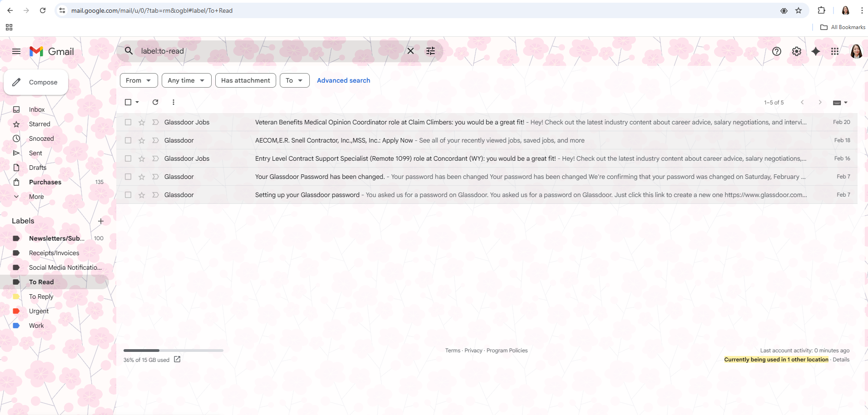Open Google apps grid
Image resolution: width=868 pixels, height=415 pixels.
[835, 51]
